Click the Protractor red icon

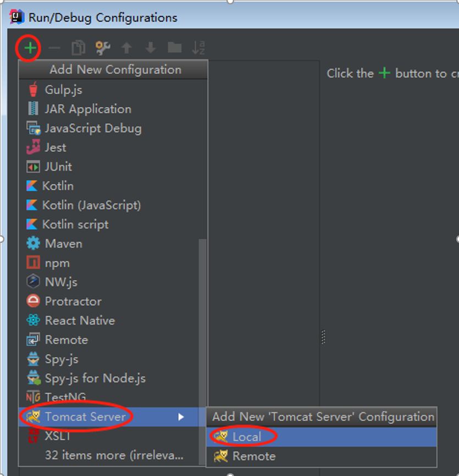pos(33,301)
